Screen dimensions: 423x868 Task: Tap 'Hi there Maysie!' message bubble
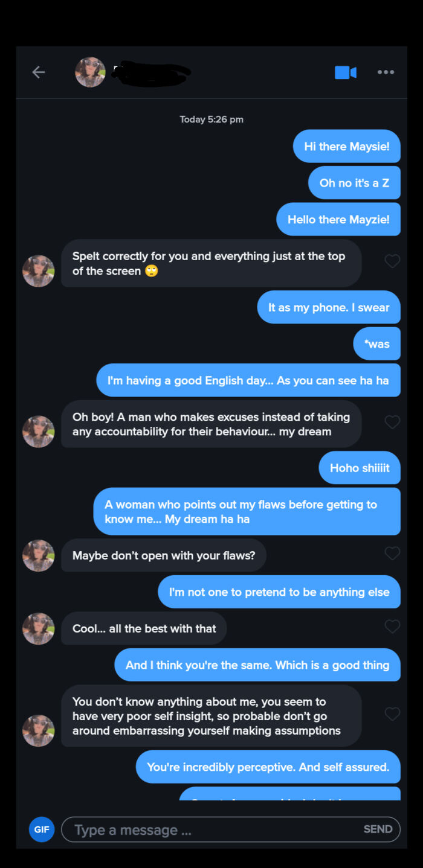click(347, 146)
